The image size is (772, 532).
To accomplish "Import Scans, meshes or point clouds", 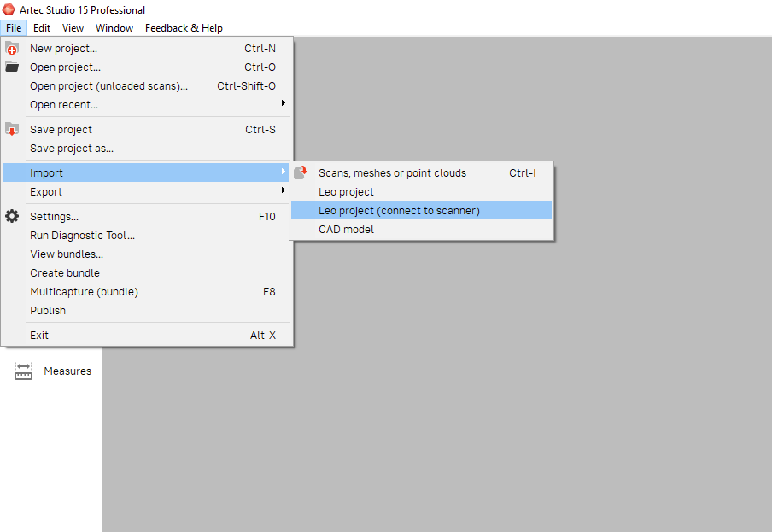I will point(422,172).
